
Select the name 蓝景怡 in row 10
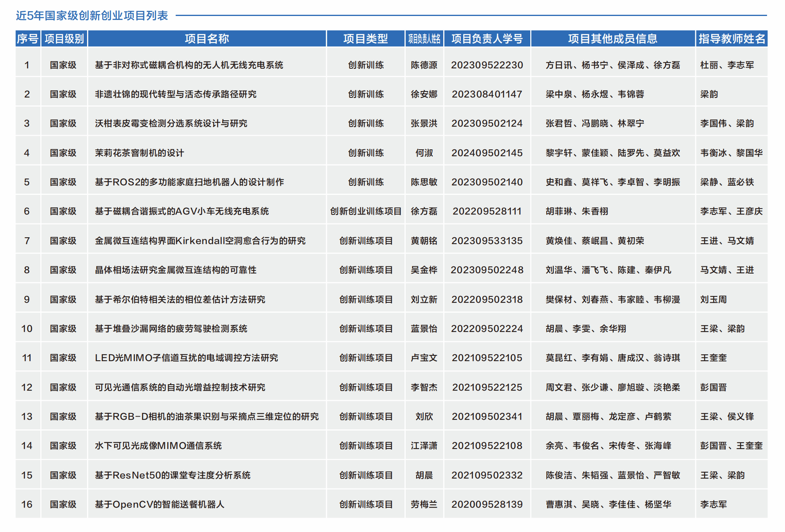pyautogui.click(x=424, y=329)
